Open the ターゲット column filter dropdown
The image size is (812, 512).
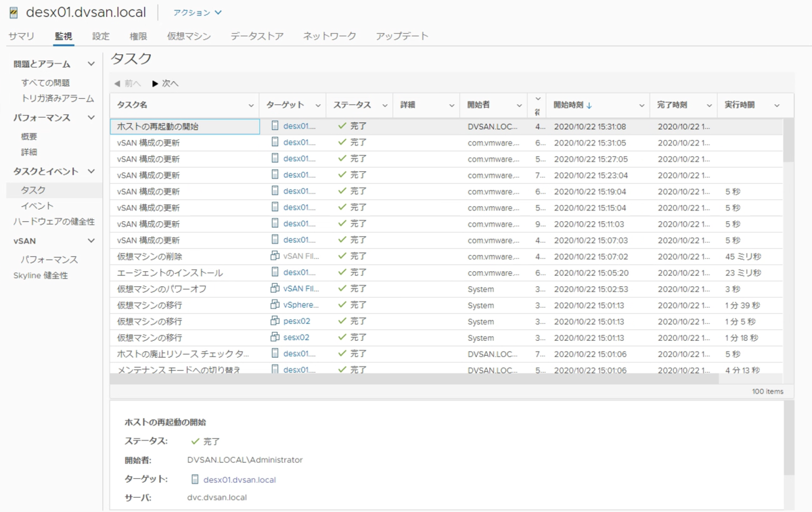pyautogui.click(x=318, y=106)
